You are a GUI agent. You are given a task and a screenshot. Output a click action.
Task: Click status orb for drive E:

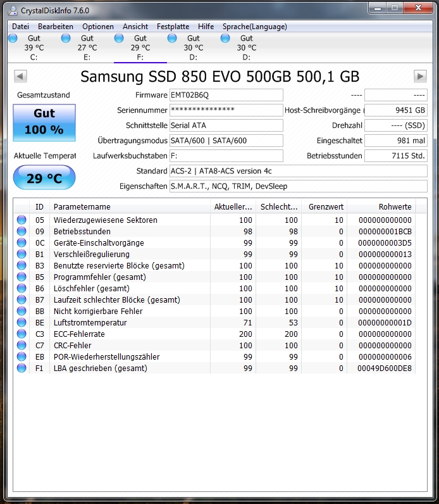pyautogui.click(x=66, y=38)
